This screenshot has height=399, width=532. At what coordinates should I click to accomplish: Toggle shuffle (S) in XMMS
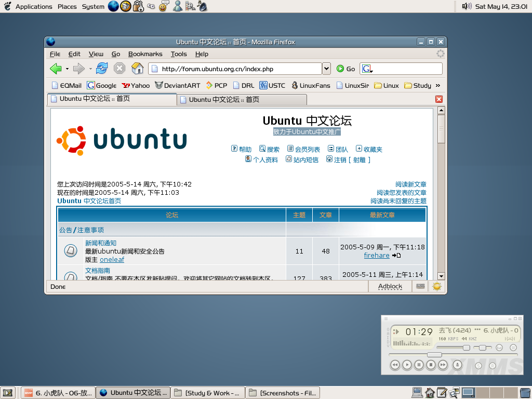click(478, 366)
